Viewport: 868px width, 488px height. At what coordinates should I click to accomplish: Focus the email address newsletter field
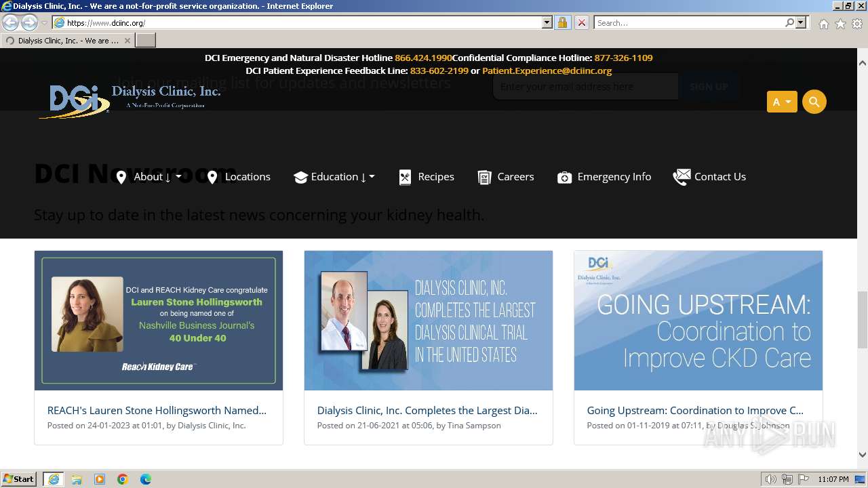click(585, 87)
